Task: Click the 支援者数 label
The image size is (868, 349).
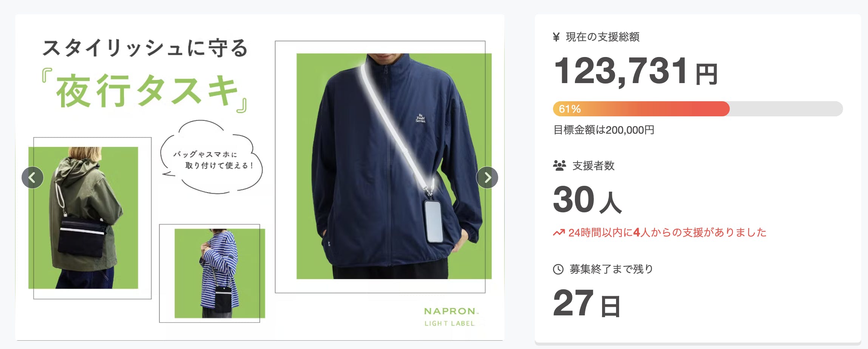Action: [593, 165]
